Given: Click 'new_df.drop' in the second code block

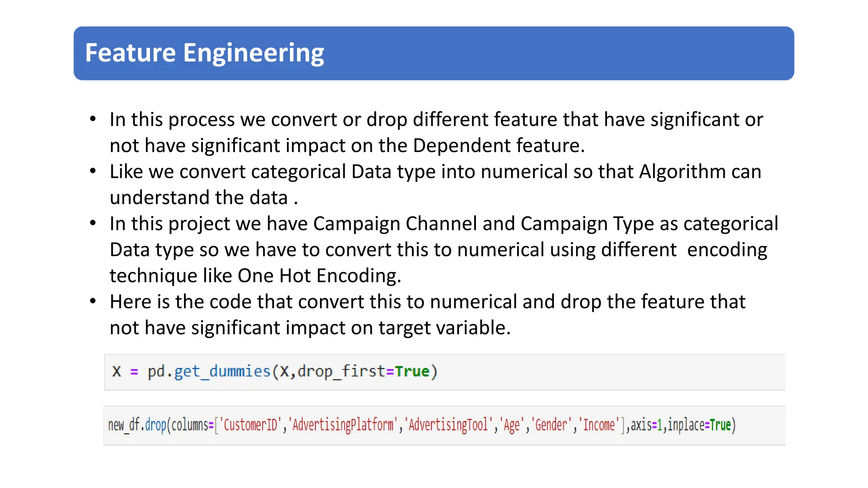Looking at the screenshot, I should (137, 424).
